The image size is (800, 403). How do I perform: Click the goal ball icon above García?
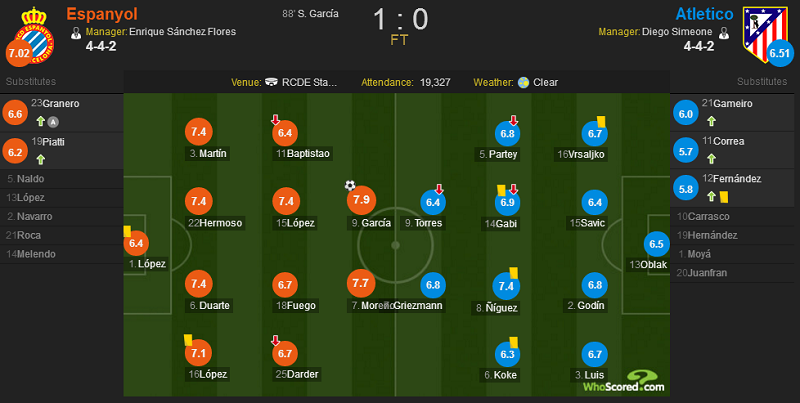click(349, 185)
